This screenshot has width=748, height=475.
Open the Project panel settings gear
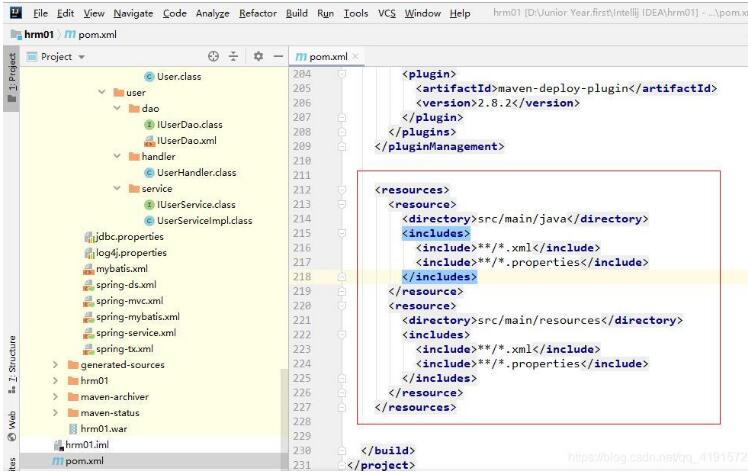point(256,57)
